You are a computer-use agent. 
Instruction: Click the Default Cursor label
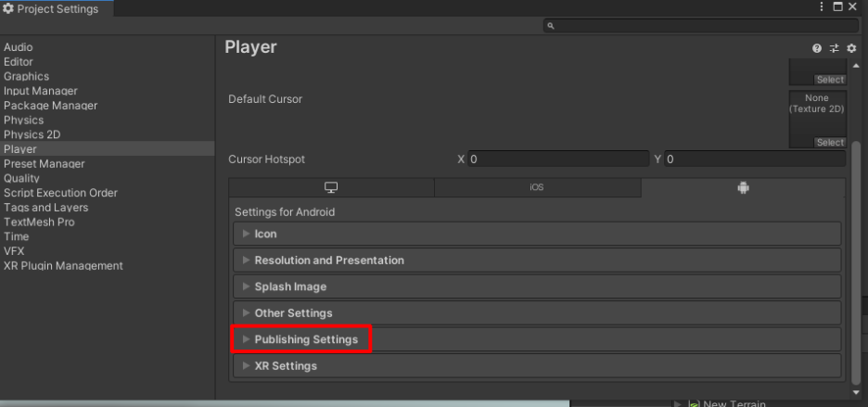[x=265, y=99]
